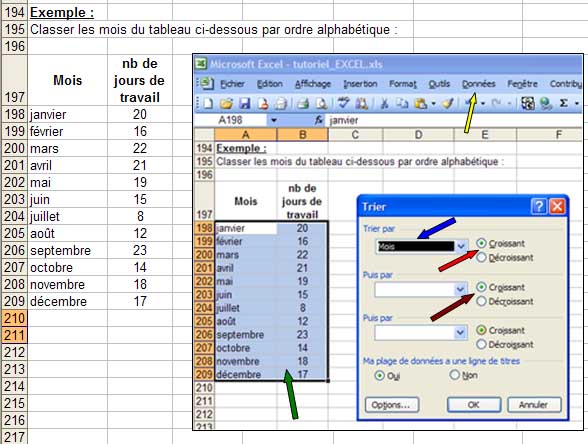Screen dimensions: 588x444
Task: Click row header 210 in the outer sheet
Action: click(14, 318)
